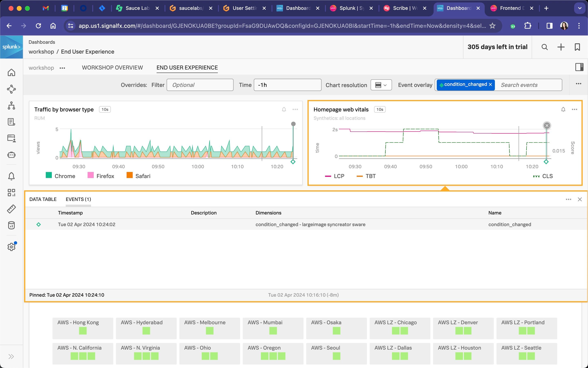This screenshot has height=368, width=588.
Task: Open Data Management cylinder icon in sidebar
Action: pyautogui.click(x=11, y=225)
